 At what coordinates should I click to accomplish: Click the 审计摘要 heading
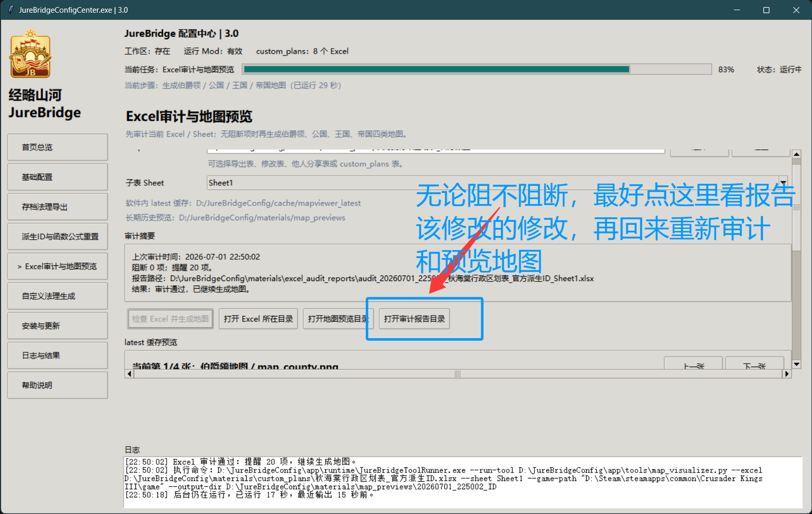tap(140, 236)
